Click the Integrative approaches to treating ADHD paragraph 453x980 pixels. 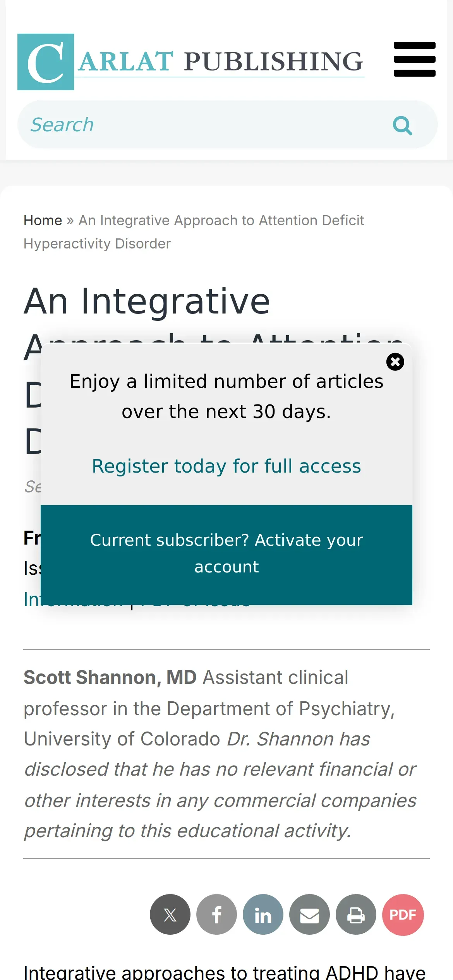pos(225,971)
